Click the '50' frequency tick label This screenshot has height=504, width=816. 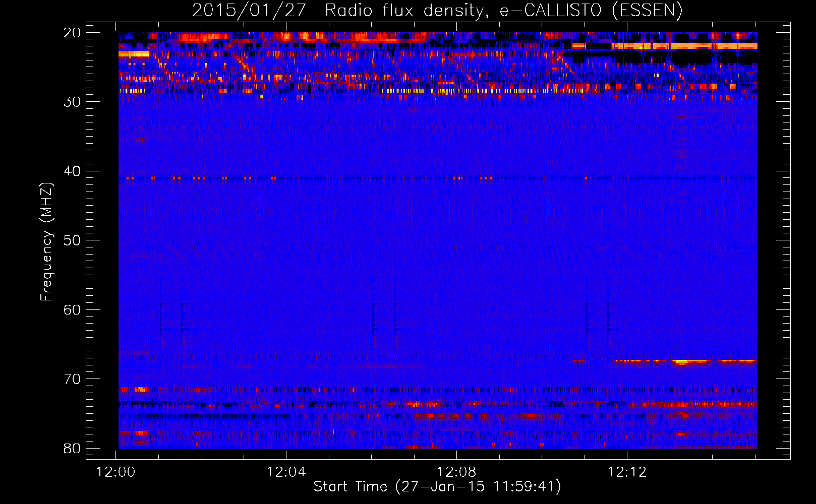[72, 240]
